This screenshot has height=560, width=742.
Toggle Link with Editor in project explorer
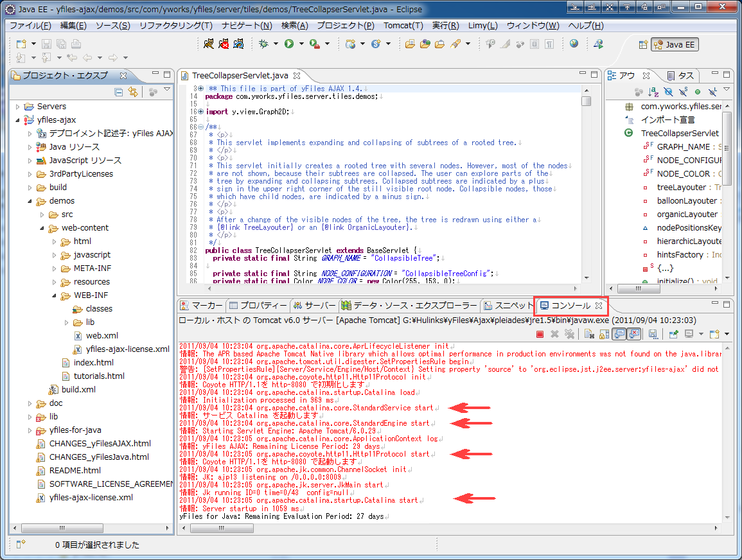pos(133,92)
